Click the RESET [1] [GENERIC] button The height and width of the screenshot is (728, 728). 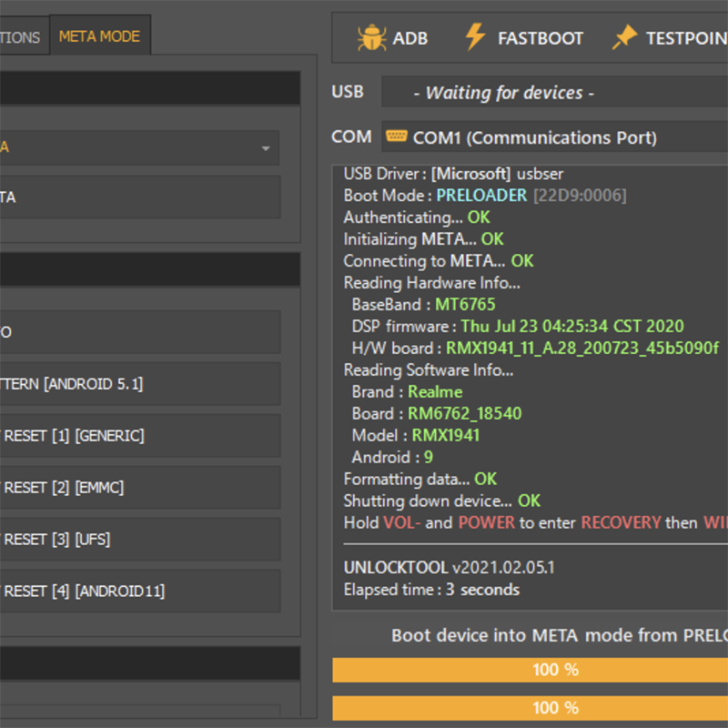click(x=140, y=436)
